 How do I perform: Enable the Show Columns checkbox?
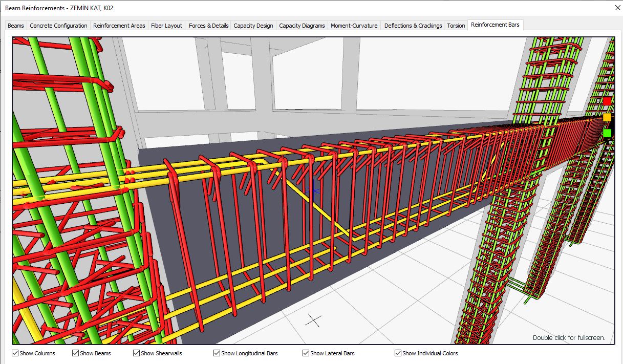tap(14, 353)
